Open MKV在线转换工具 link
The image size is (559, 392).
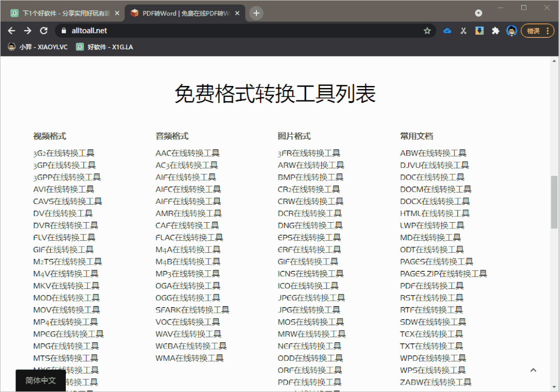click(66, 285)
